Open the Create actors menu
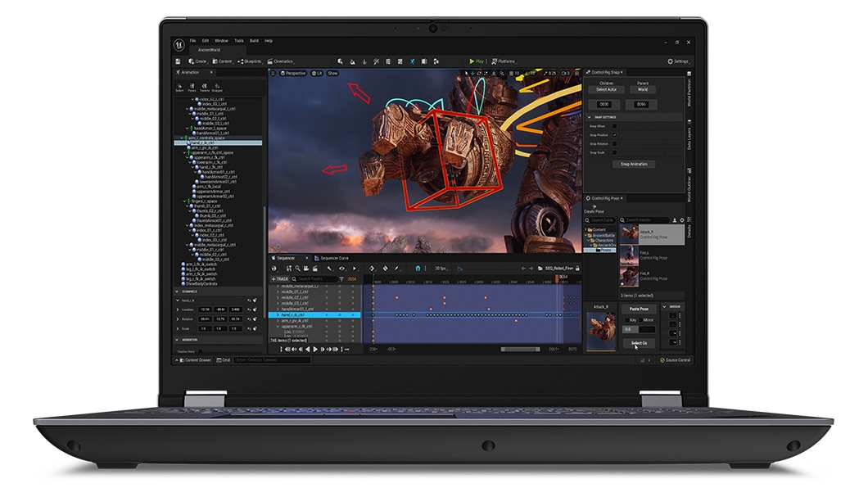Screen dimensions: 868x488 click(197, 59)
